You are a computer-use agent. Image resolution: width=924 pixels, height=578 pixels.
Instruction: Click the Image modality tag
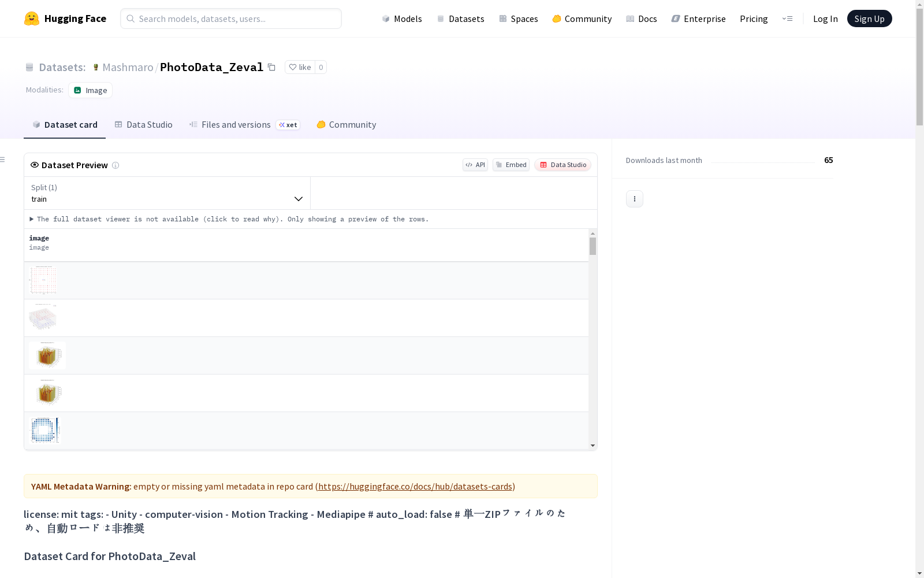(x=91, y=90)
